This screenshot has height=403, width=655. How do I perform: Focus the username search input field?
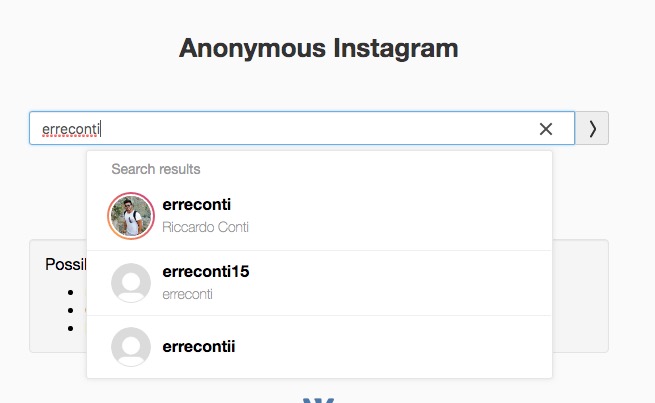[280, 128]
